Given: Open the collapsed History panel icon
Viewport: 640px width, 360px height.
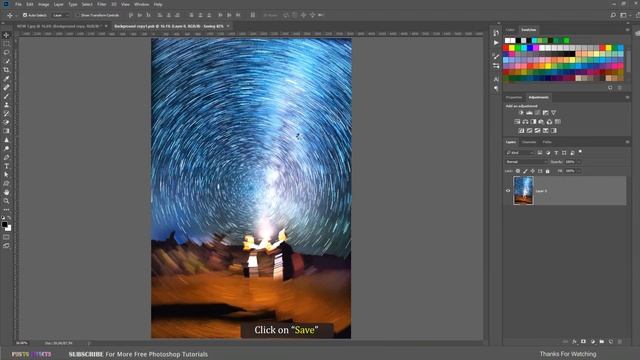Looking at the screenshot, I should click(x=496, y=33).
